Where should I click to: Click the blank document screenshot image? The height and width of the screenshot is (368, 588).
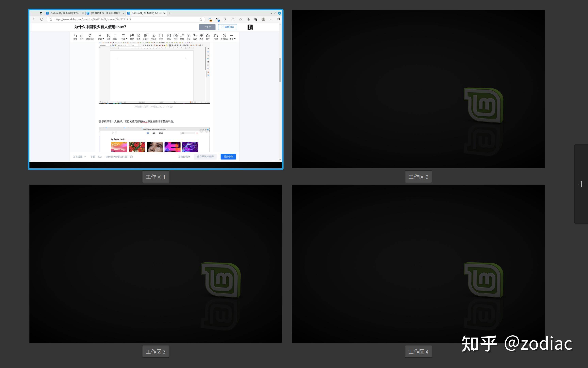click(154, 73)
